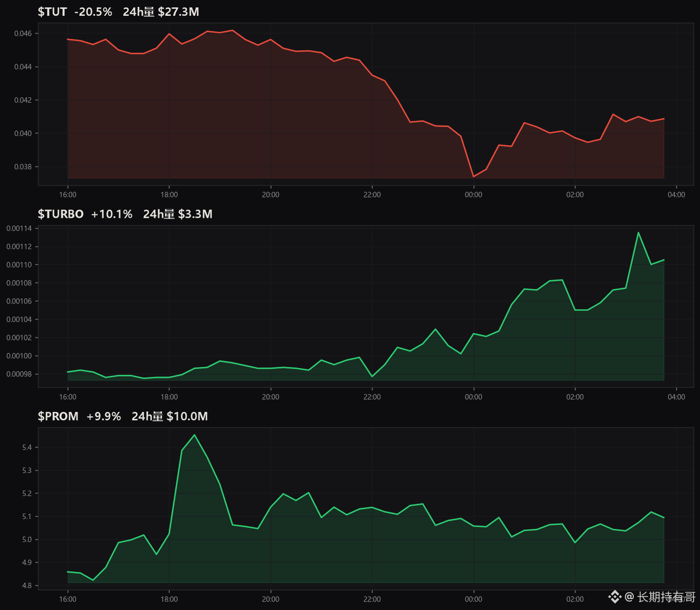This screenshot has width=700, height=610.
Task: Select the 0.00112 price axis label
Action: point(19,246)
